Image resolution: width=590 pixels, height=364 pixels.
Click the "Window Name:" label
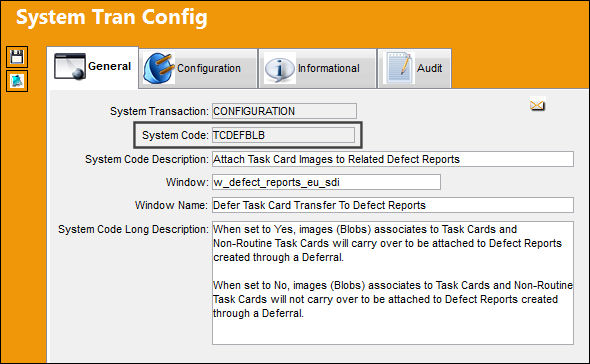pyautogui.click(x=171, y=205)
